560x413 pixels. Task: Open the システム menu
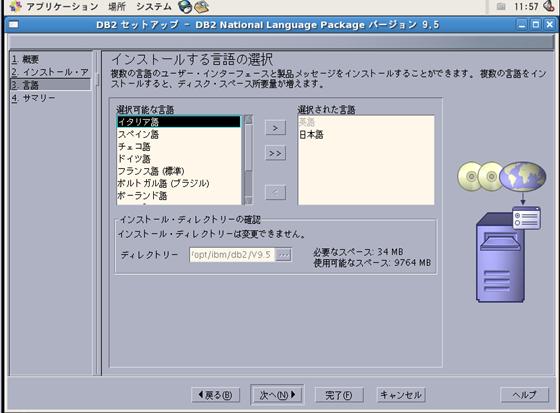point(153,6)
